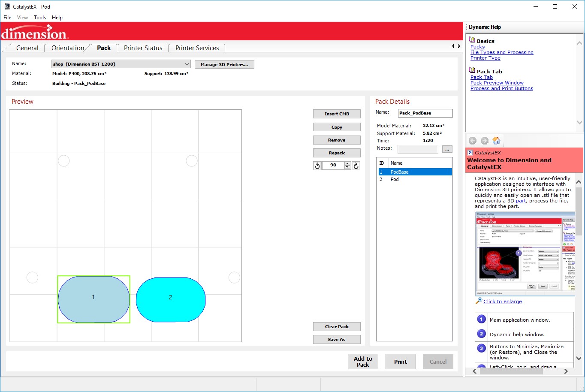Edit the pack Name field
This screenshot has width=585, height=392.
pos(425,113)
